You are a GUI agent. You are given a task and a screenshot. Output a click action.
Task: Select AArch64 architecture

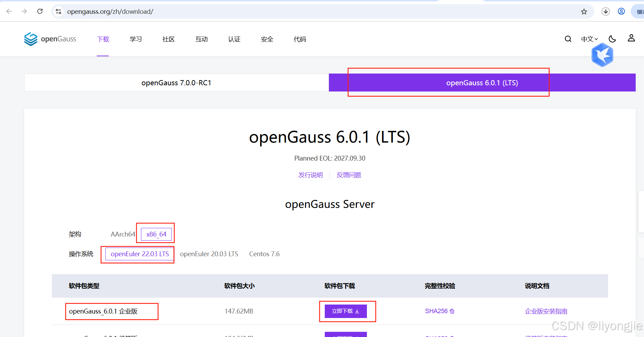click(123, 234)
